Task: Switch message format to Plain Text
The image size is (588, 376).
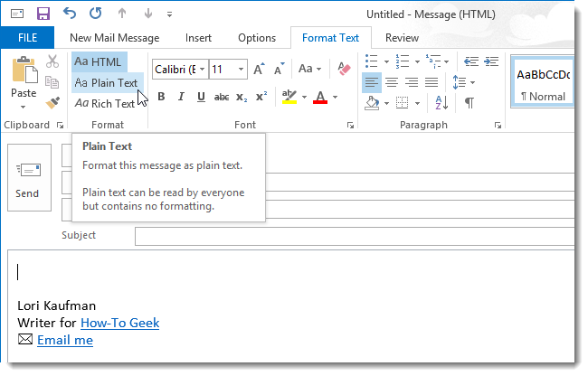Action: click(x=107, y=83)
